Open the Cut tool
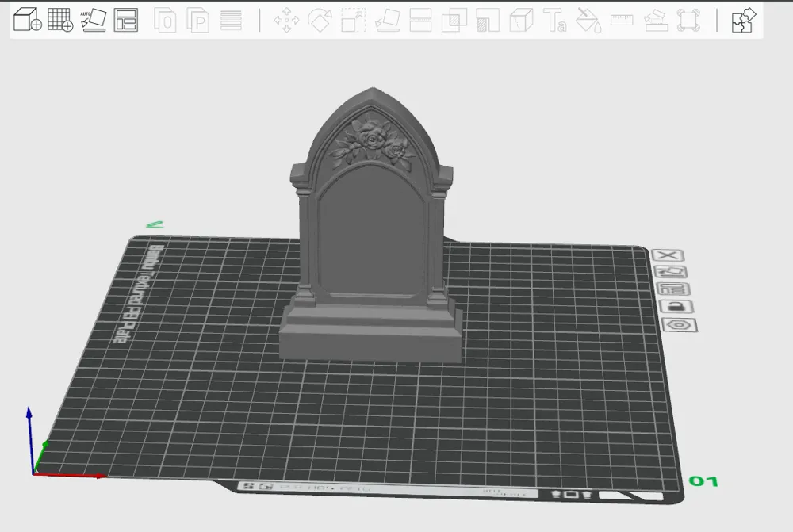 click(420, 21)
